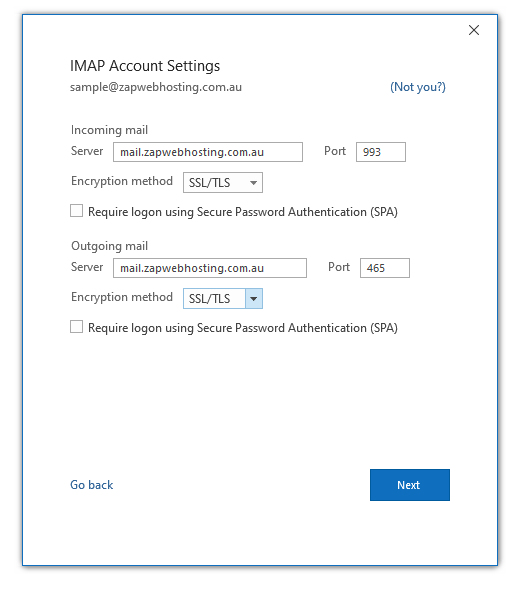Click the SSL/TLS value in the incoming encryption box
This screenshot has width=520, height=589.
(209, 183)
